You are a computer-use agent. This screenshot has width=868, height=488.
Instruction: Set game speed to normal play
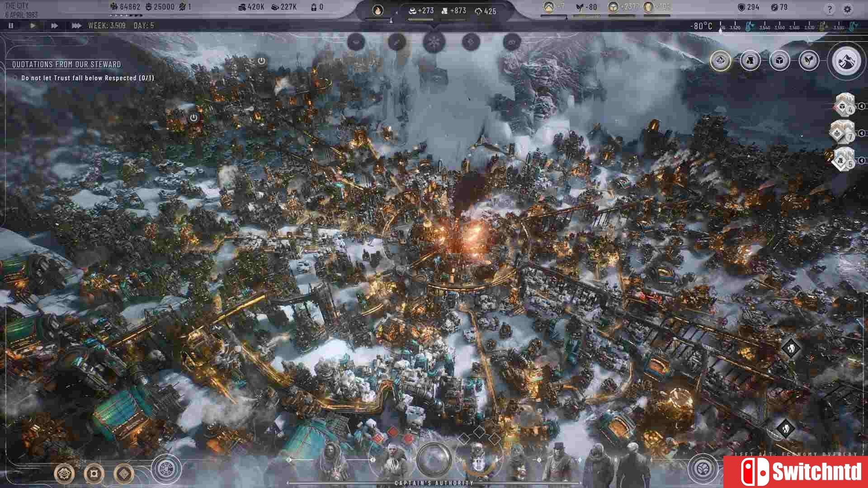click(x=33, y=26)
